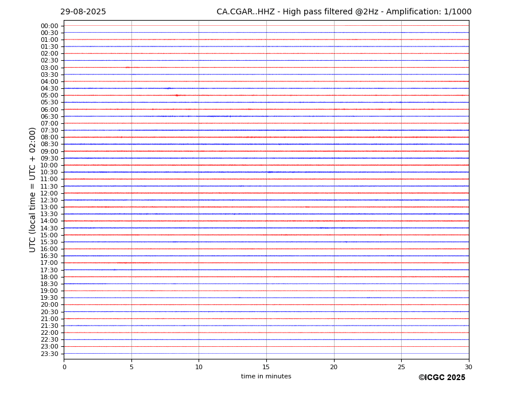Click the 12:30 row label
The image size is (532, 399).
coord(49,200)
